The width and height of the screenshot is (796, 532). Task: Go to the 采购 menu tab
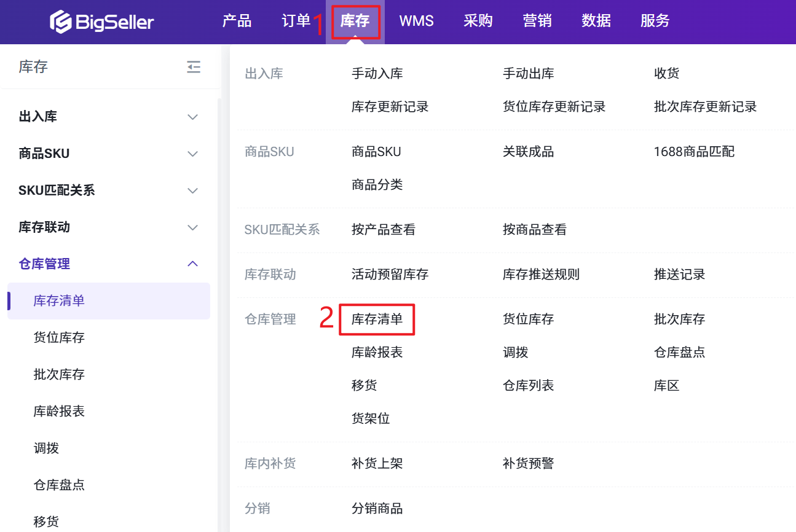[478, 21]
